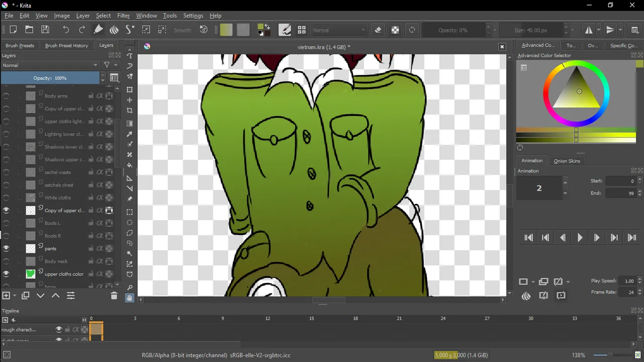The height and width of the screenshot is (362, 644).
Task: Hide the pants layer
Action: [6, 248]
